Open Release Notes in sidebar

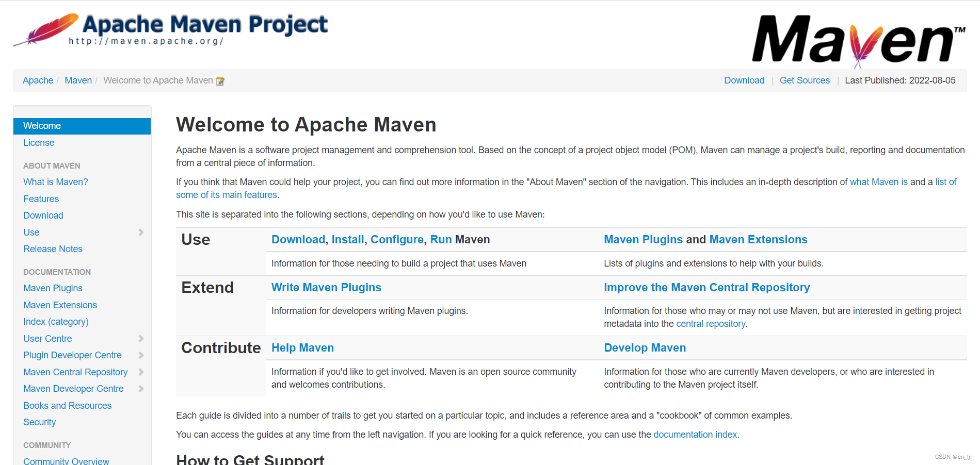53,249
